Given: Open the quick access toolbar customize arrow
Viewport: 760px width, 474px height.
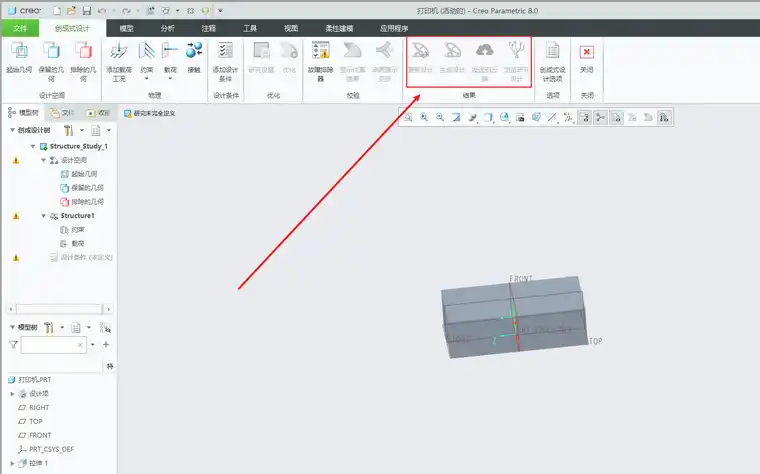Looking at the screenshot, I should [220, 10].
